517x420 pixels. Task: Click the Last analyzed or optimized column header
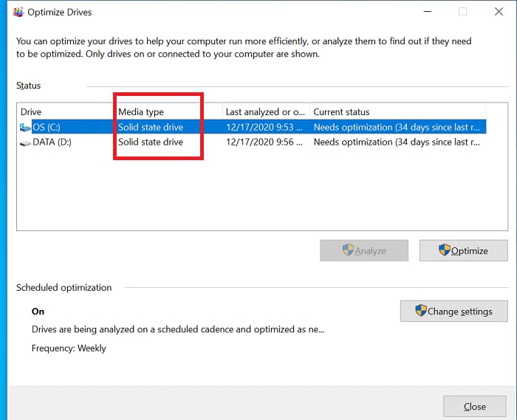pos(266,111)
